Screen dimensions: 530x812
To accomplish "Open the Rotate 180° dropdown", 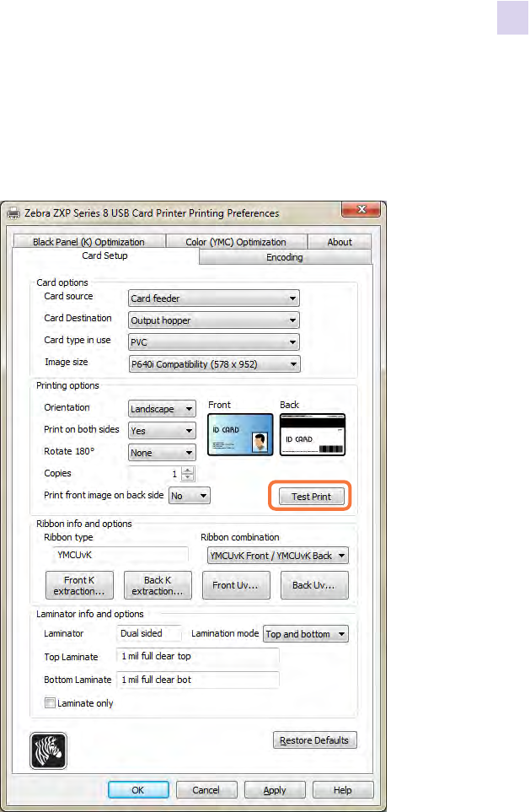I will point(162,453).
